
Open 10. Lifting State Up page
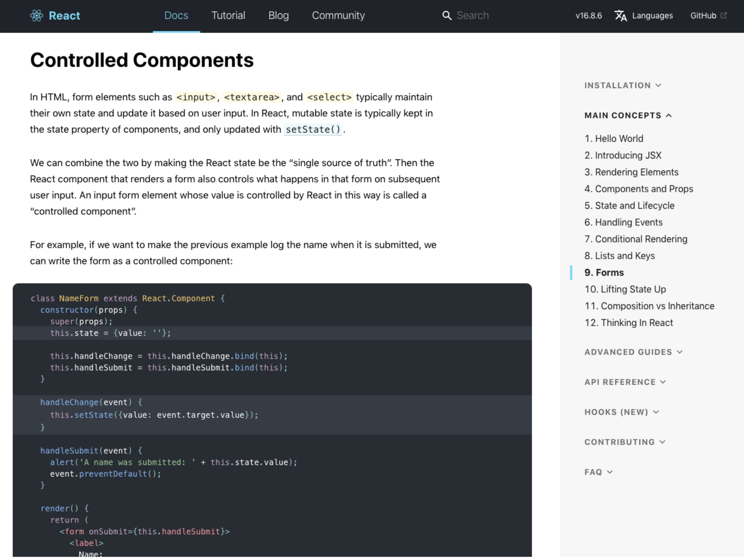pyautogui.click(x=625, y=289)
